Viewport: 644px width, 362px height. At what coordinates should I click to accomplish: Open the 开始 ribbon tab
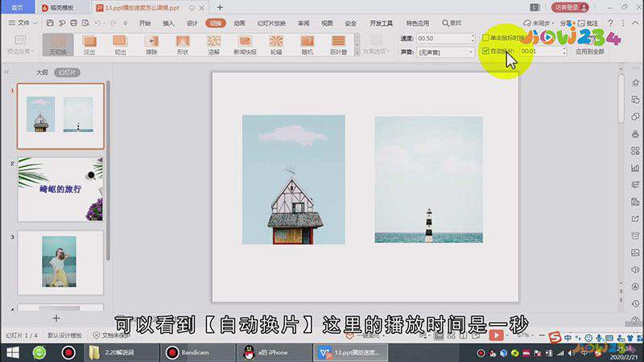tap(145, 23)
